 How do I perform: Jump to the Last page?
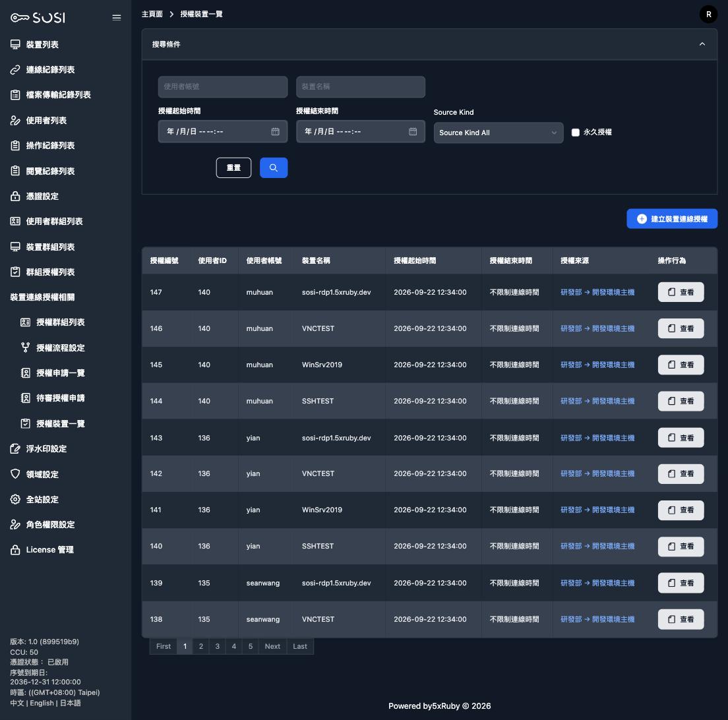[300, 646]
